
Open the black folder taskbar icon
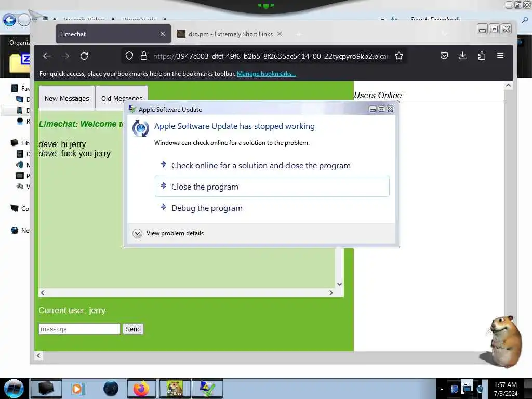click(46, 389)
